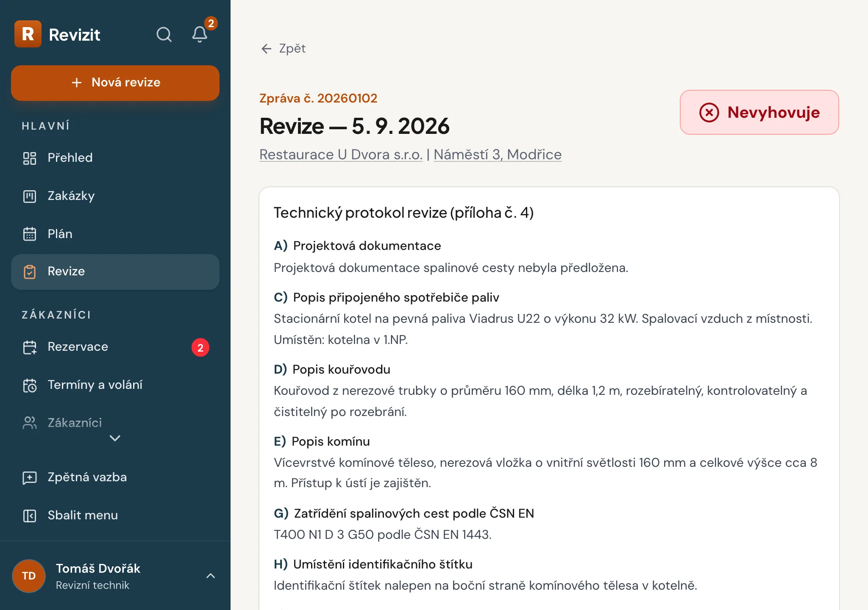Click the Revize — 5. 9. 2026 title

click(x=354, y=126)
